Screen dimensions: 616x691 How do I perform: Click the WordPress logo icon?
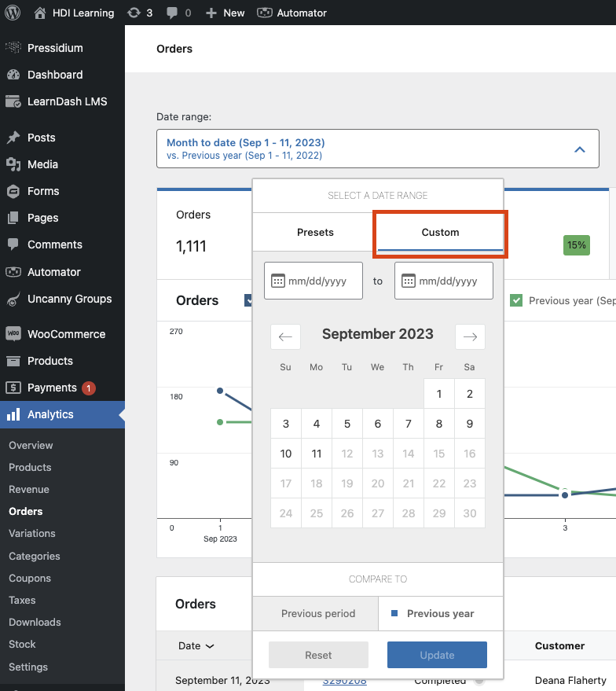coord(13,13)
